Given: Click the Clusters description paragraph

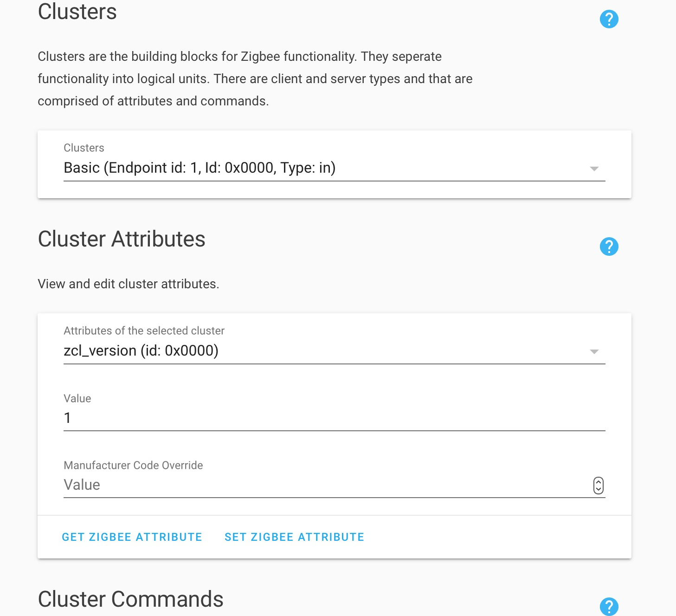Looking at the screenshot, I should click(255, 79).
